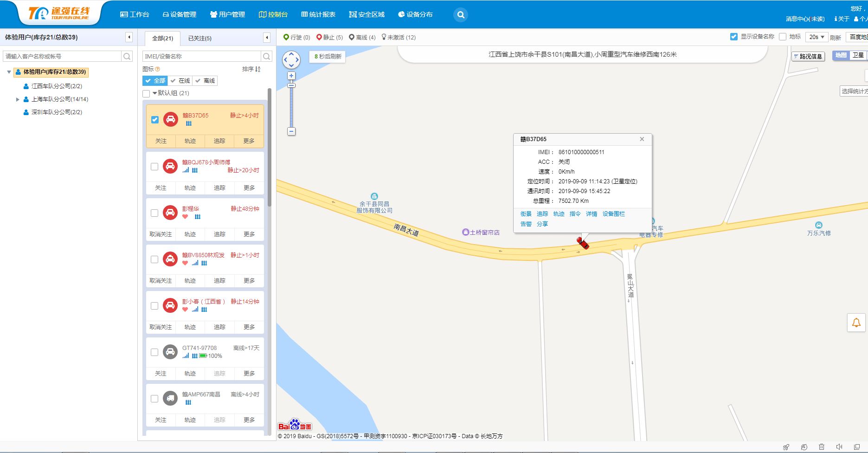Collapse the 默认组 (21) device group
This screenshot has width=868, height=453.
(154, 93)
